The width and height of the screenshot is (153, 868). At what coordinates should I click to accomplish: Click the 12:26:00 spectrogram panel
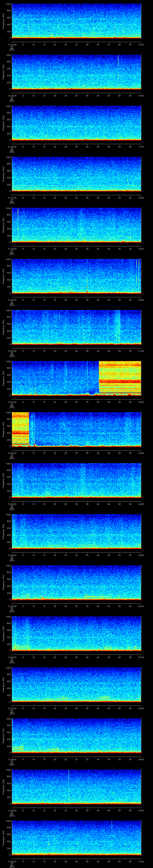[76, 633]
